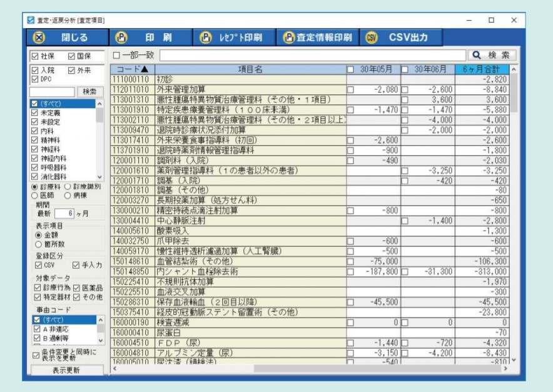Select the 病棟 radio button
553x392 pixels.
(68, 195)
